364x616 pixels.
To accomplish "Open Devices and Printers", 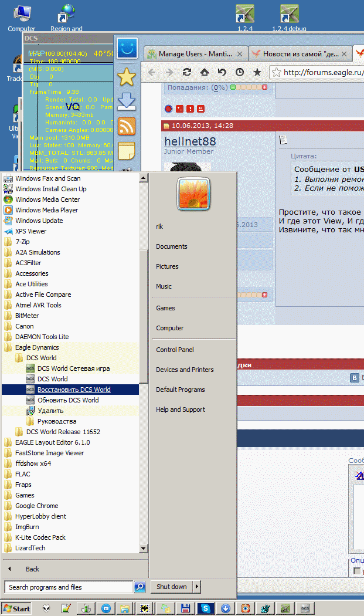I will pyautogui.click(x=185, y=370).
